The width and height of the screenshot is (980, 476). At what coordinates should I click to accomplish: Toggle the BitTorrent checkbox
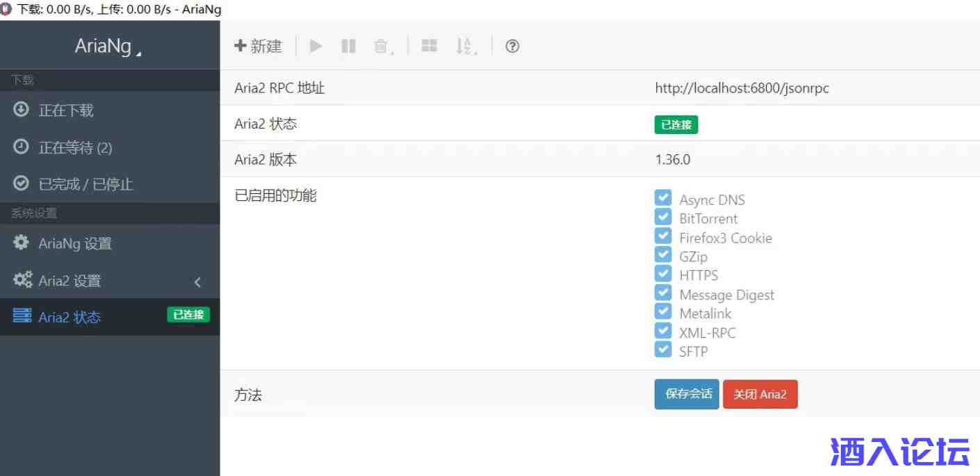(x=663, y=217)
